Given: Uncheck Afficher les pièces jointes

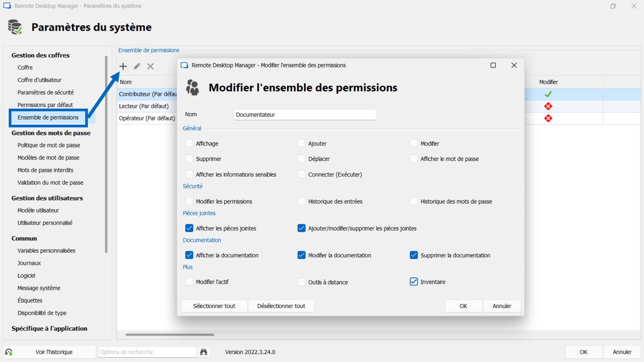Looking at the screenshot, I should point(189,228).
